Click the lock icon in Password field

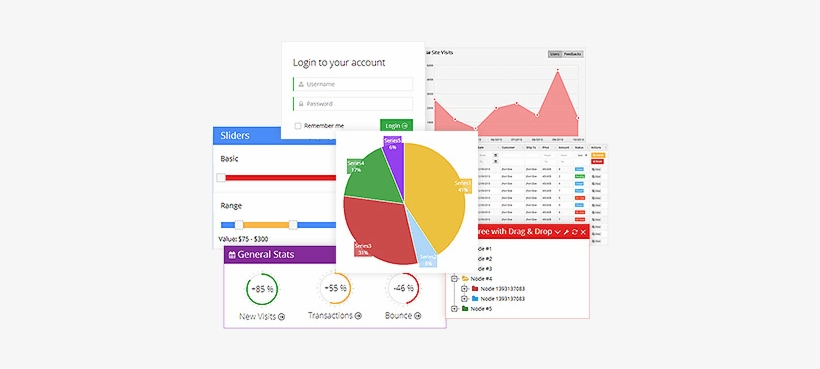click(301, 103)
